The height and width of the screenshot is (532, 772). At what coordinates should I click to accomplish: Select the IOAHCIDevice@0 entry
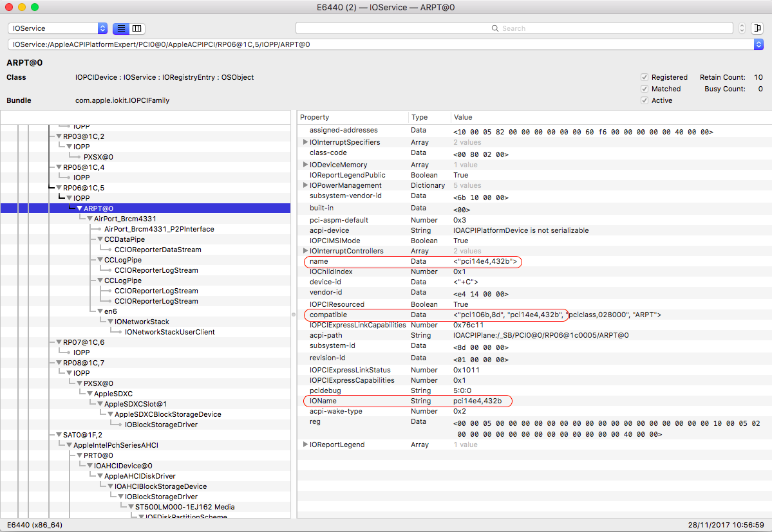click(x=123, y=466)
